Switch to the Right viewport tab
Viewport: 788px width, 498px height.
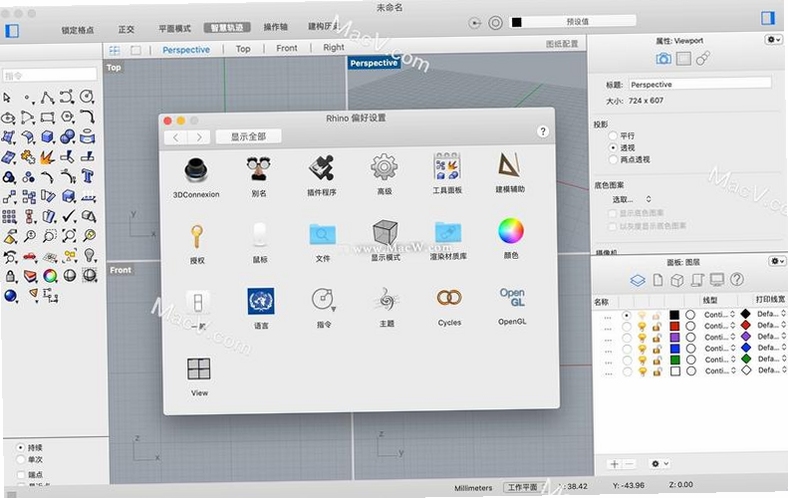tap(334, 47)
